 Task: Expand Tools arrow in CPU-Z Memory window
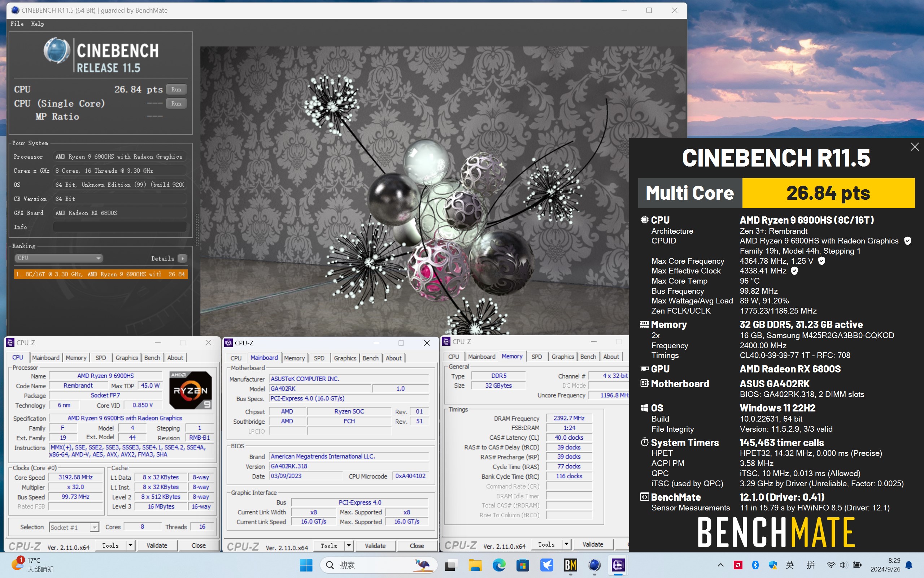[x=566, y=544]
